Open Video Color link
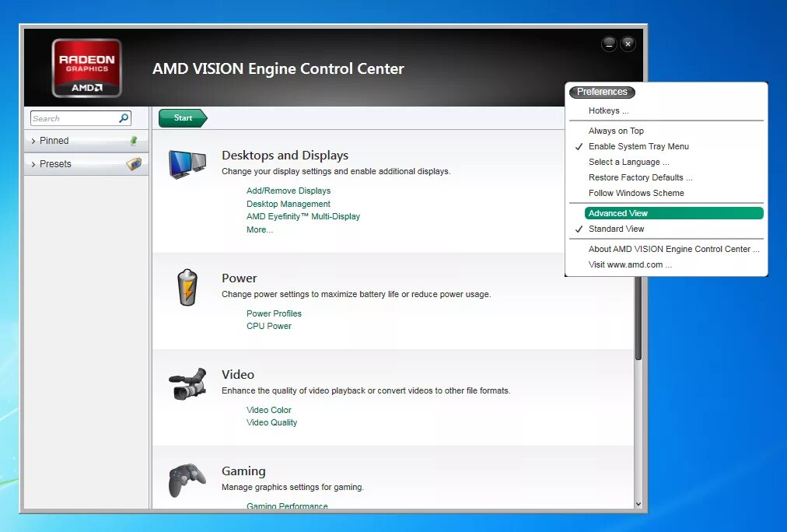 pos(268,410)
